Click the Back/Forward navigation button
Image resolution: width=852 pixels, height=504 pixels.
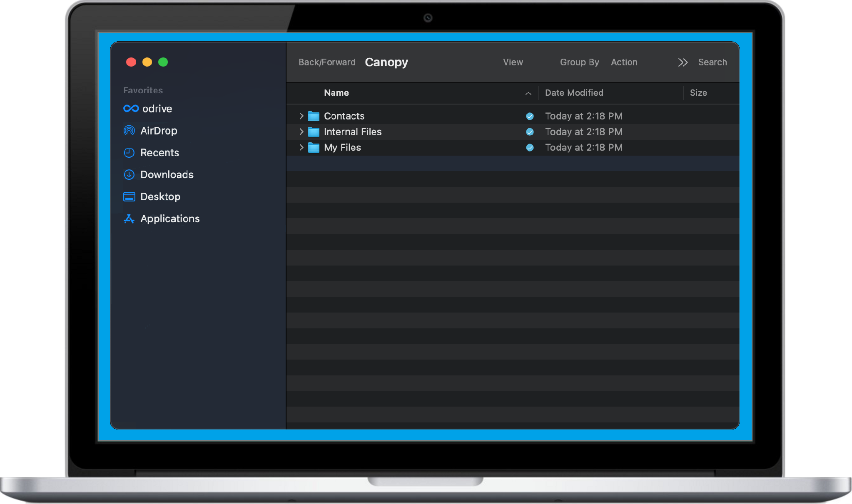click(x=327, y=62)
